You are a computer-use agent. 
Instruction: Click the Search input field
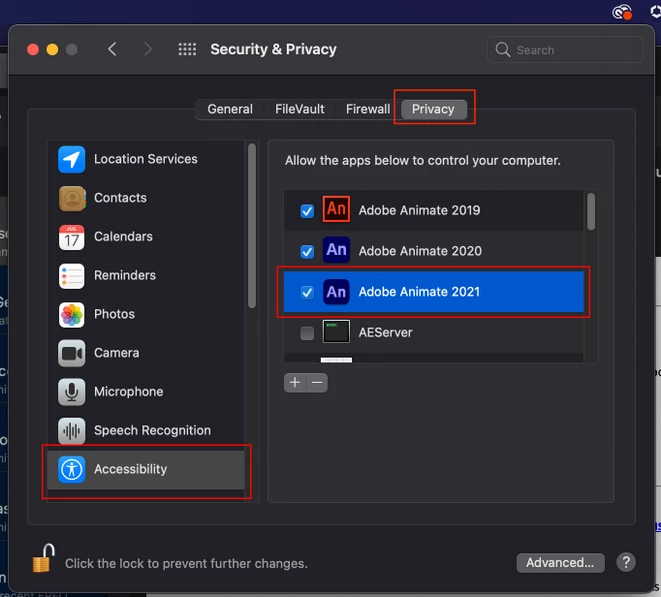click(x=565, y=50)
